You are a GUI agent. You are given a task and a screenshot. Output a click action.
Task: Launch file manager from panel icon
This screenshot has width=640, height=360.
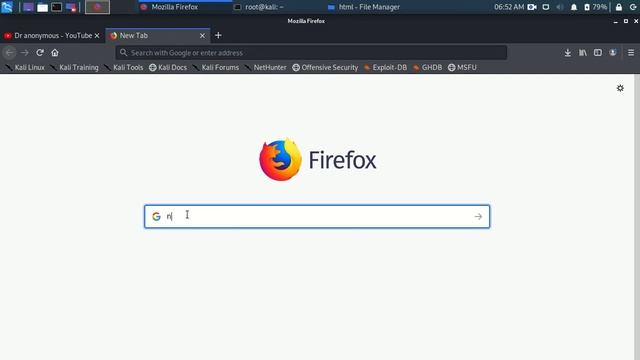[x=42, y=7]
